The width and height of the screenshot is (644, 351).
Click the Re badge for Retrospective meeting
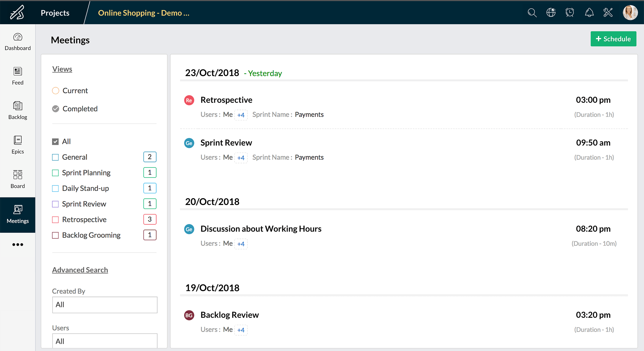pyautogui.click(x=189, y=100)
